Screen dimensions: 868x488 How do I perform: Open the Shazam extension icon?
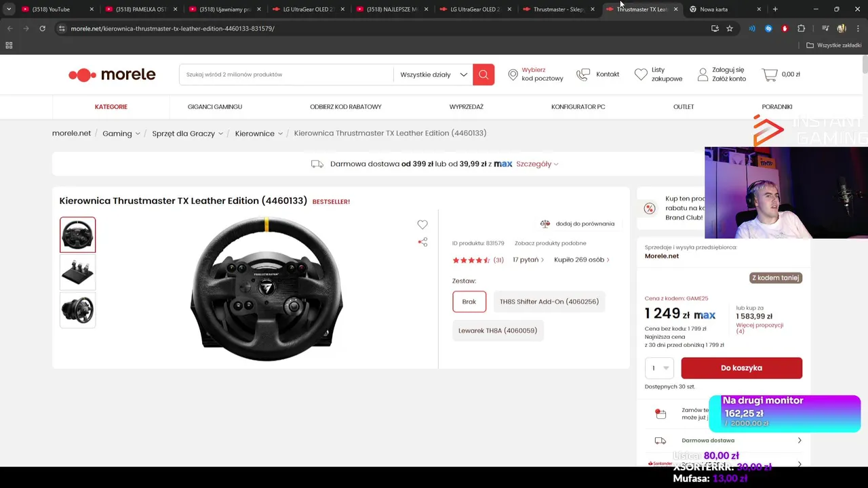coord(768,28)
